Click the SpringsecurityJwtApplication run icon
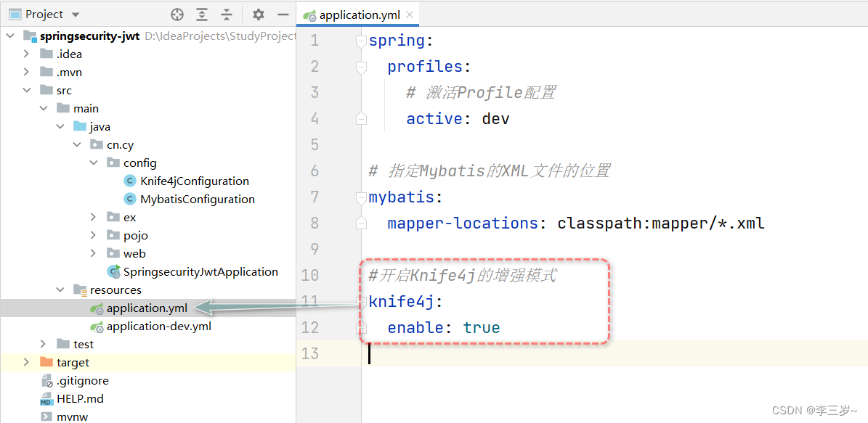This screenshot has height=423, width=868. [114, 271]
